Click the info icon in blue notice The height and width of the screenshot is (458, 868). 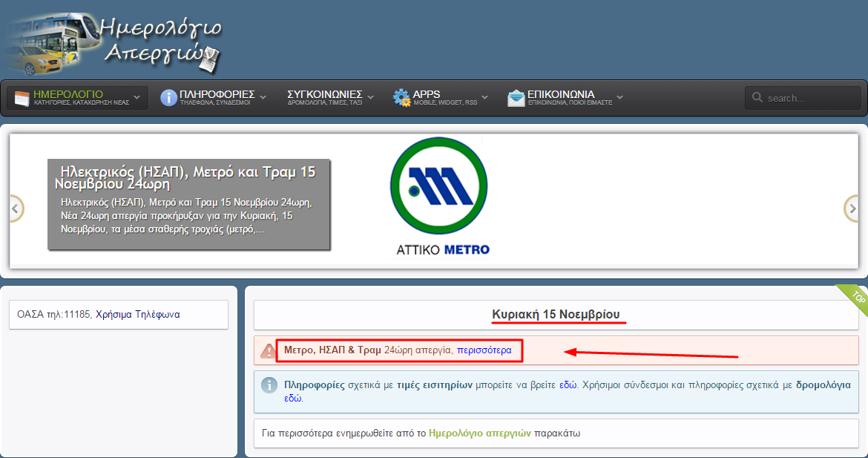pos(269,385)
